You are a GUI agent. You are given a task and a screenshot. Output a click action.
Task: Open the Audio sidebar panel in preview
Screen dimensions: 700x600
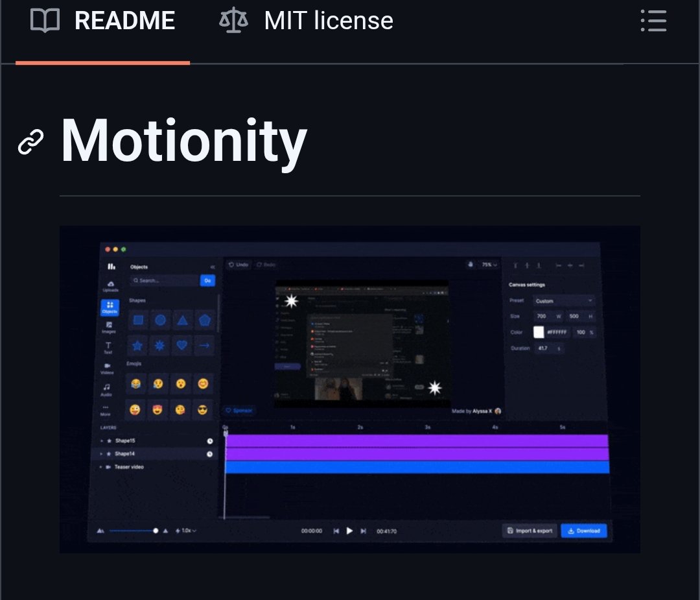point(106,389)
